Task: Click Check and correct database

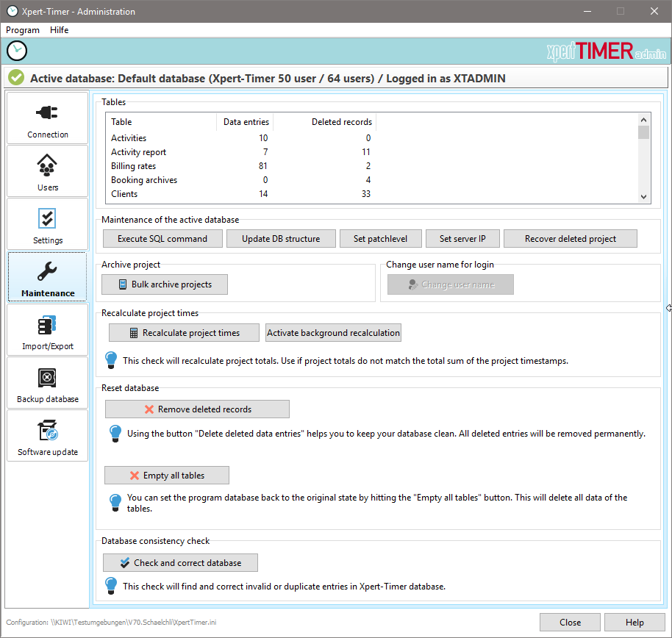Action: point(180,562)
